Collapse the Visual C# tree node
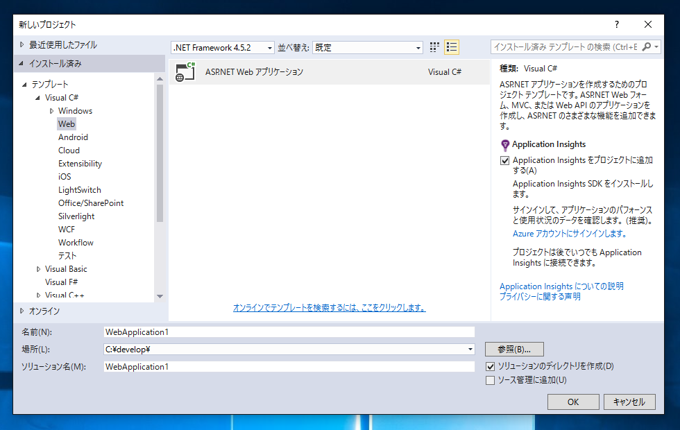The width and height of the screenshot is (680, 430). [x=38, y=98]
